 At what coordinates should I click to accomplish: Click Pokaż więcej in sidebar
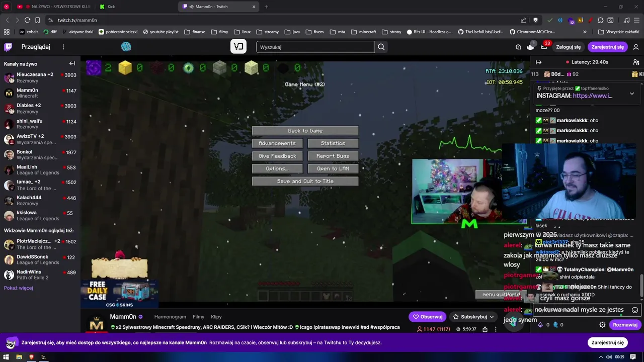[x=19, y=288]
